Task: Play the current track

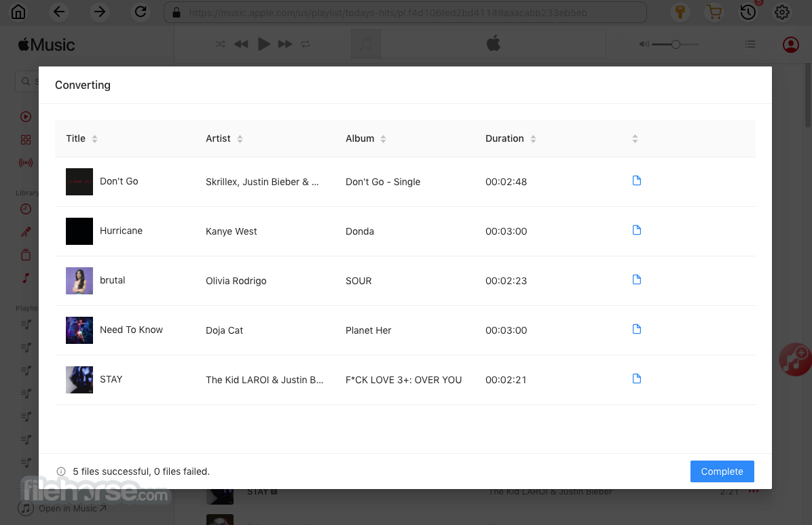Action: [x=263, y=45]
